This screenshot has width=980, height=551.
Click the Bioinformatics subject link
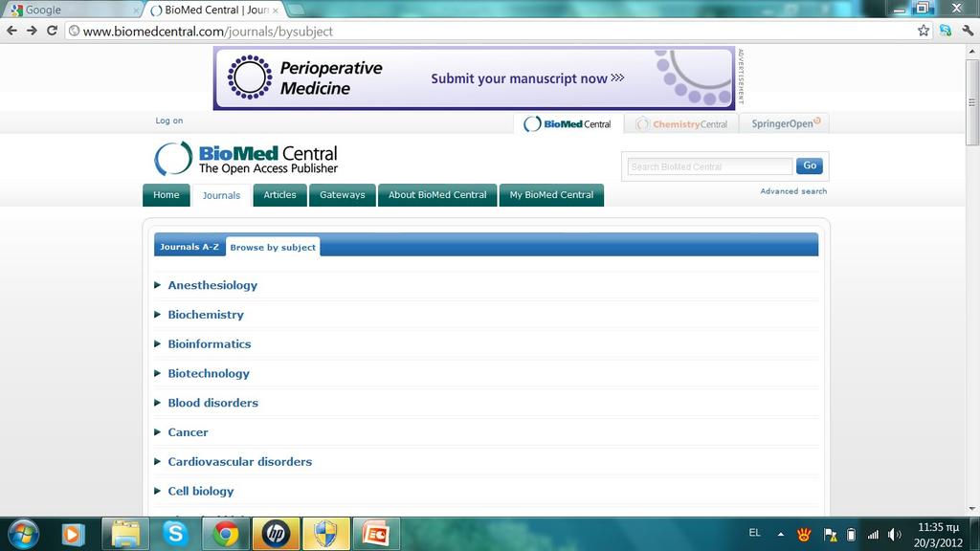click(210, 344)
